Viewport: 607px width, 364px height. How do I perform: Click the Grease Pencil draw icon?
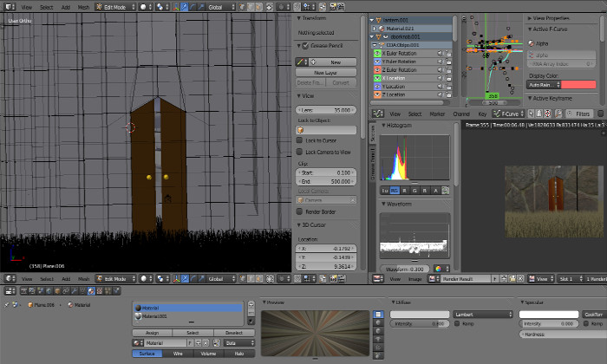[301, 62]
